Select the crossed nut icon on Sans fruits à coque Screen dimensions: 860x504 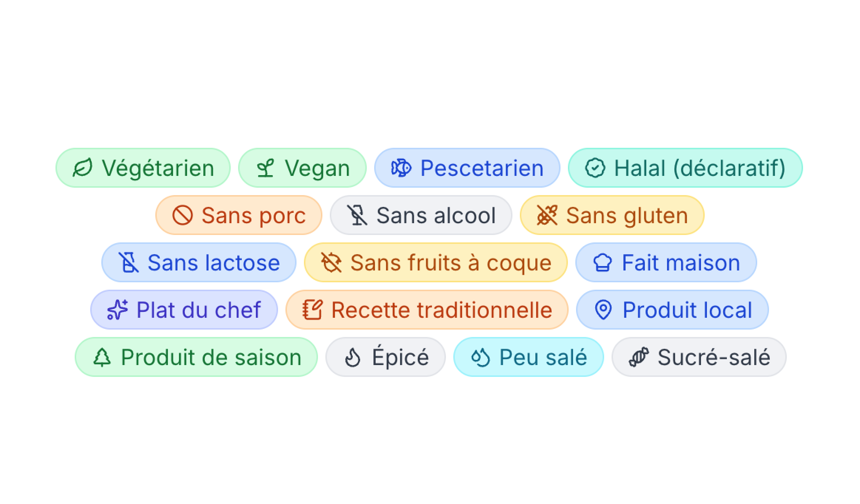[x=331, y=262]
